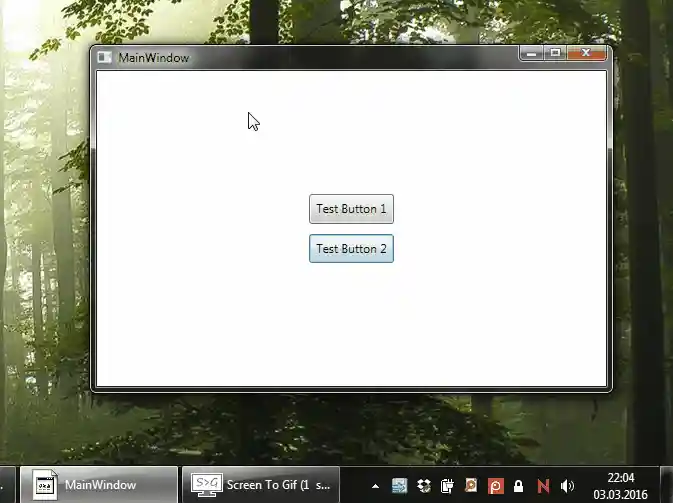673x503 pixels.
Task: Open the volume speaker tray icon
Action: click(567, 486)
